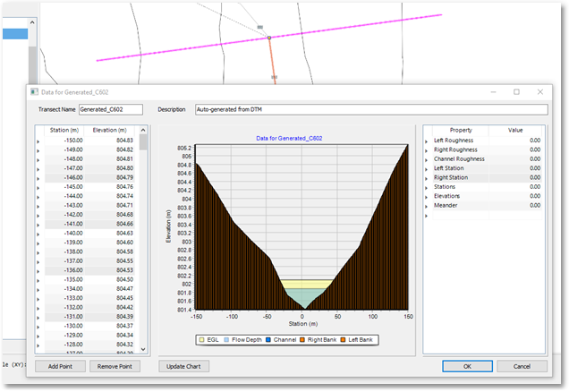Click the Remove Point button
Image resolution: width=569 pixels, height=392 pixels.
(115, 366)
